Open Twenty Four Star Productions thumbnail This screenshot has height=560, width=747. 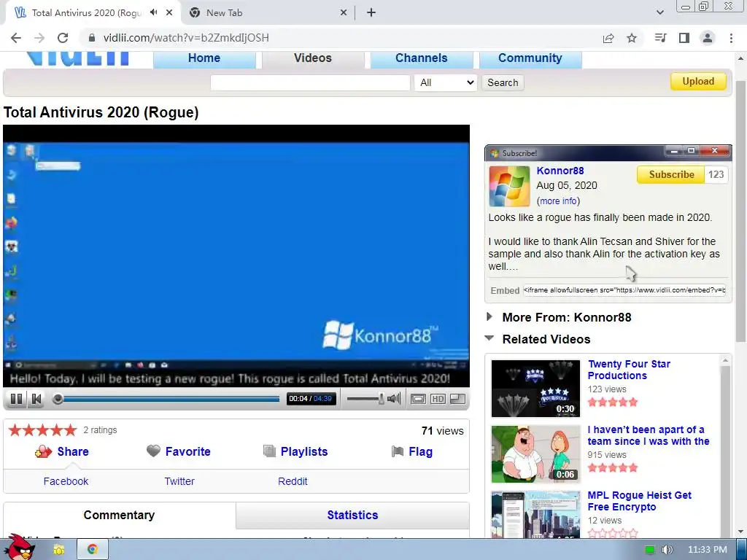(535, 389)
